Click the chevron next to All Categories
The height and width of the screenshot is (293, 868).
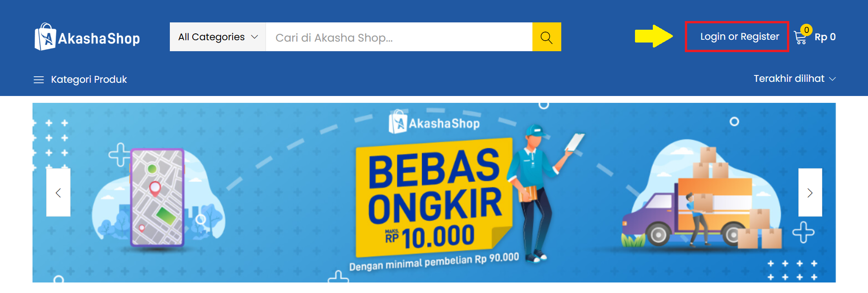[255, 37]
